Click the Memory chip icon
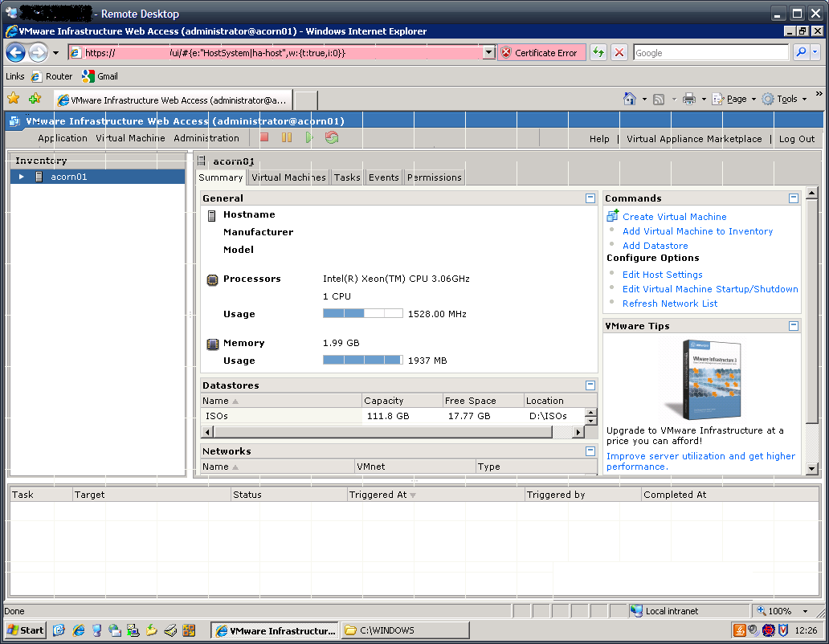The image size is (829, 644). (212, 344)
